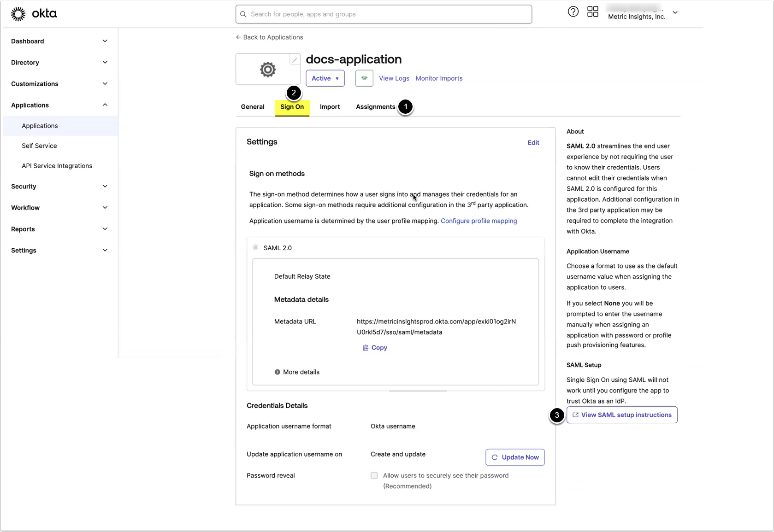Open the apps grid icon
The height and width of the screenshot is (532, 774).
pyautogui.click(x=592, y=12)
